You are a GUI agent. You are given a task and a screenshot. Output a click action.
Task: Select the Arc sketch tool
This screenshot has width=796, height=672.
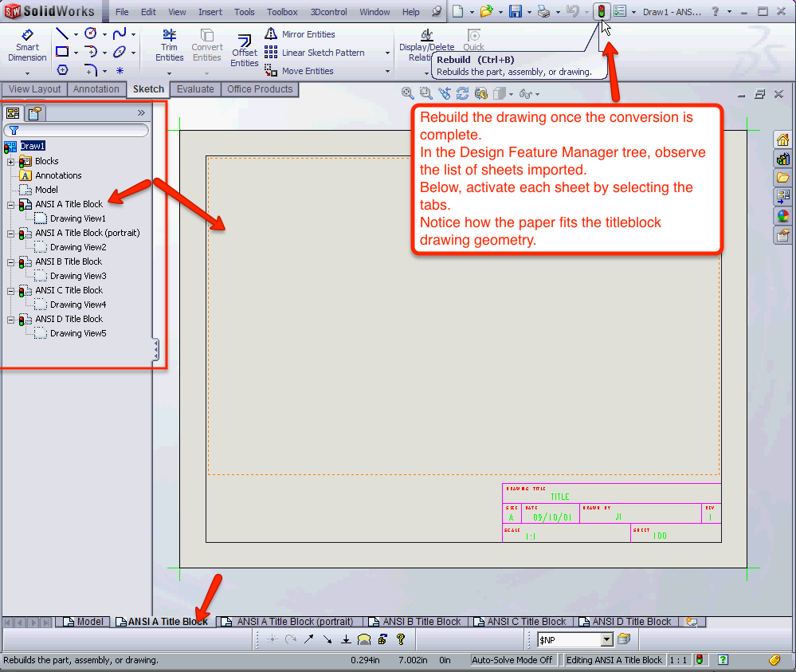(x=91, y=52)
